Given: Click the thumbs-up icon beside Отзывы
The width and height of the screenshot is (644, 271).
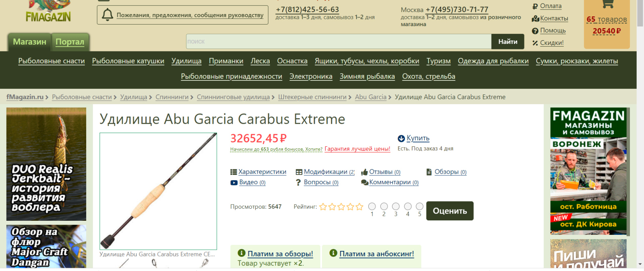Looking at the screenshot, I should pyautogui.click(x=365, y=172).
